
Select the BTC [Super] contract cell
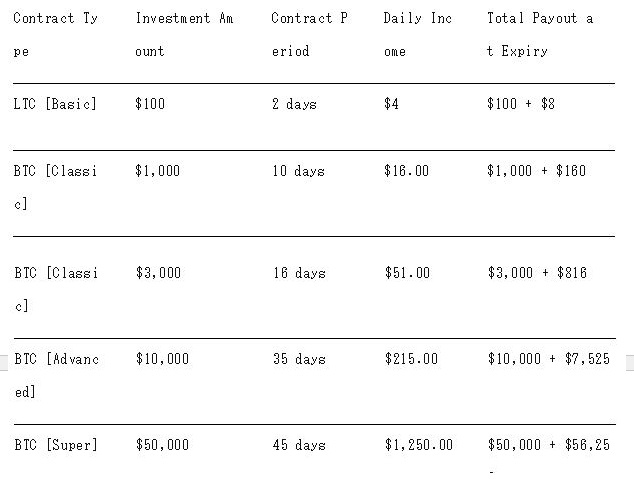(56, 445)
